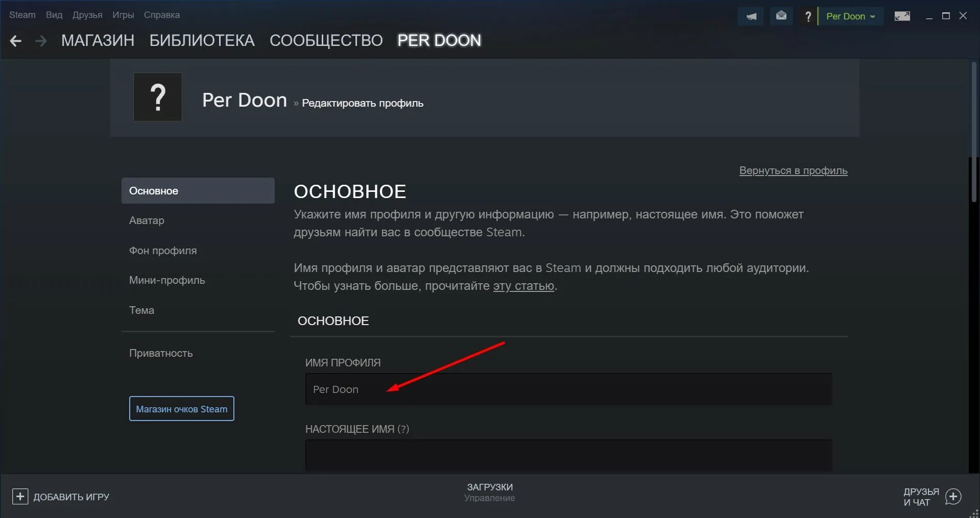Open Steam help question mark icon
Screen dimensions: 980x518
(x=807, y=16)
